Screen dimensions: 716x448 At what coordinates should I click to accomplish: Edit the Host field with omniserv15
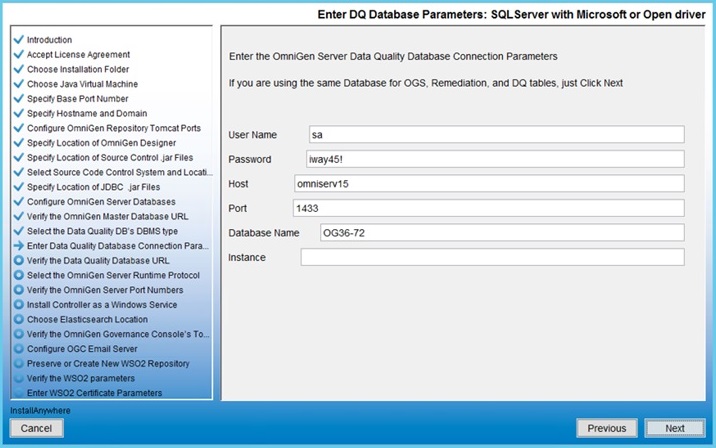pyautogui.click(x=489, y=184)
